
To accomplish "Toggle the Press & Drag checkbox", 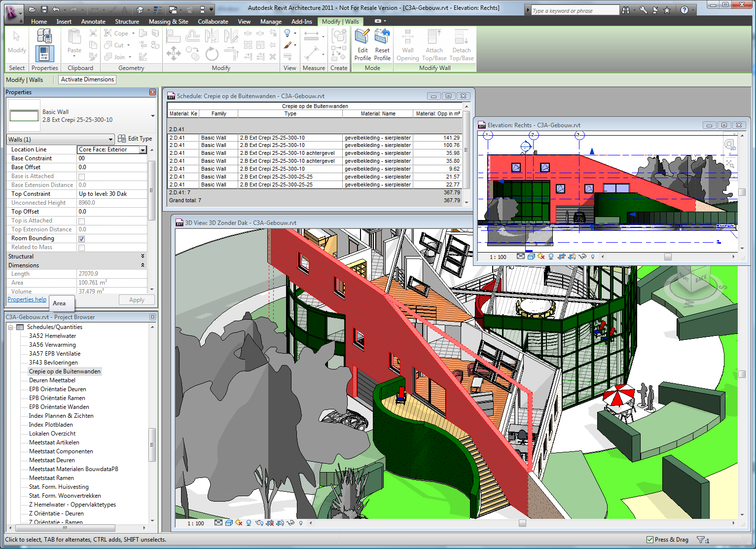I will tap(650, 540).
